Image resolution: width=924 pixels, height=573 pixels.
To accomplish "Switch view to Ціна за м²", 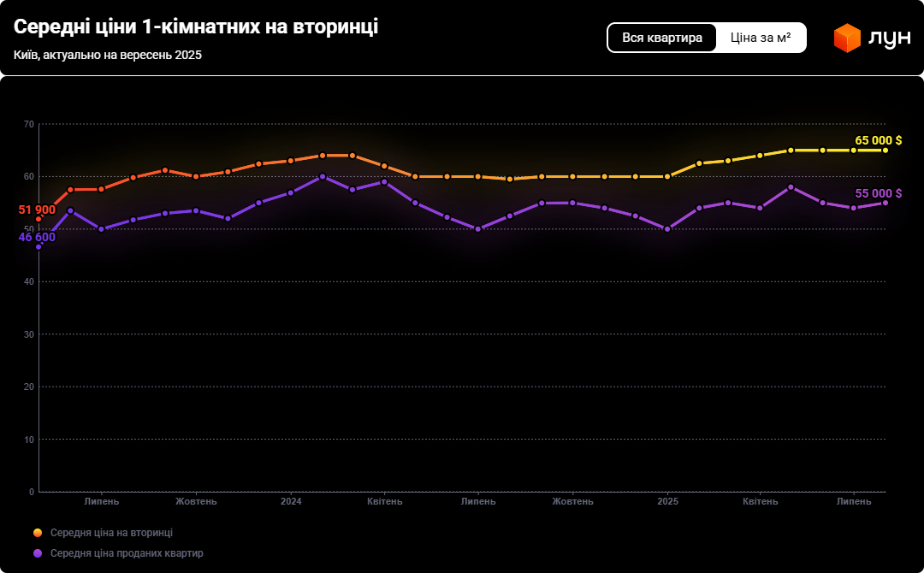I will click(761, 38).
